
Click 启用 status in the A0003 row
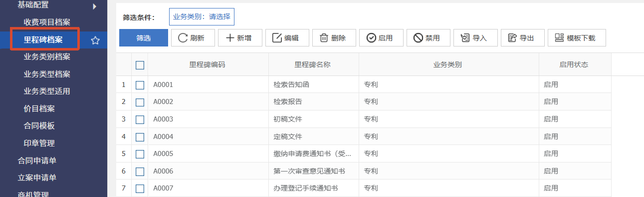[551, 119]
